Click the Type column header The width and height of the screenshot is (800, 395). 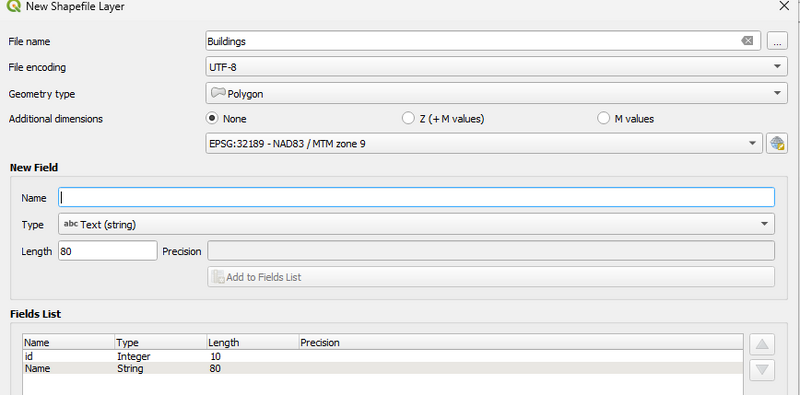pyautogui.click(x=161, y=342)
